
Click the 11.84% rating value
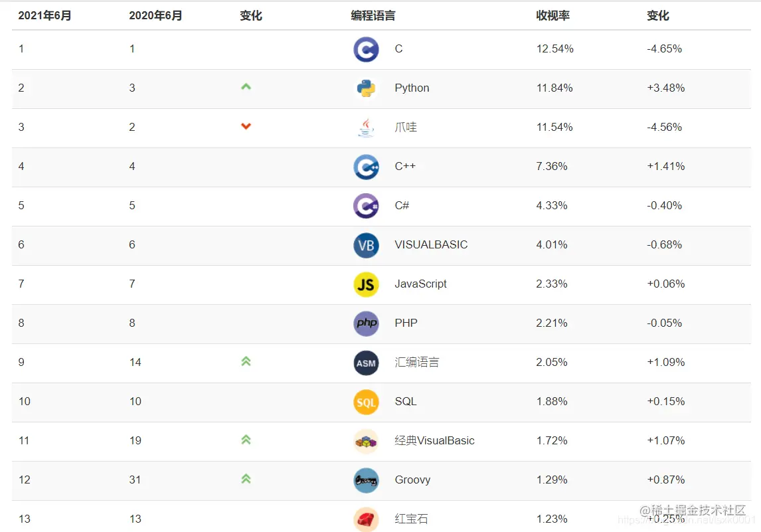tap(554, 88)
